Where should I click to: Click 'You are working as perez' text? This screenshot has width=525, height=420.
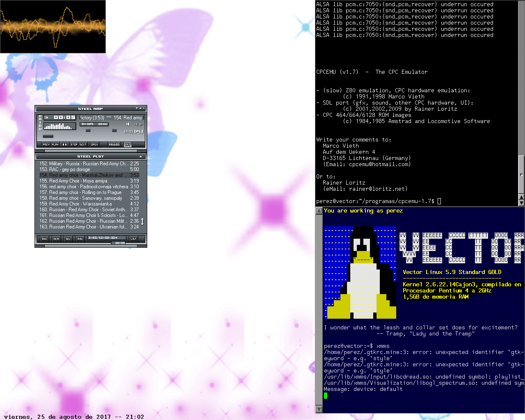tap(363, 211)
